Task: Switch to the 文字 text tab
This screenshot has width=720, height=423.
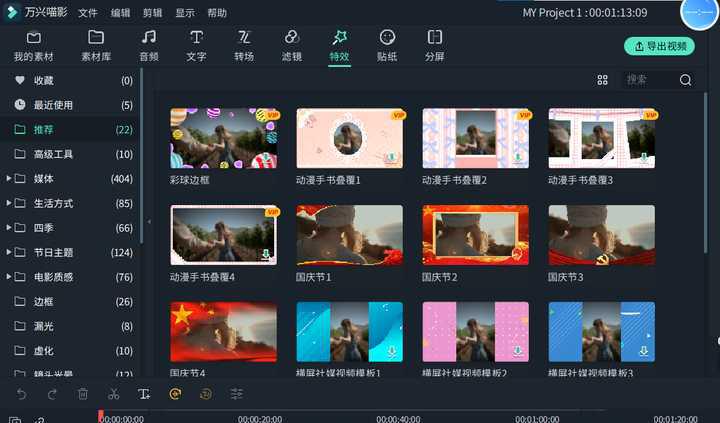Action: 197,46
